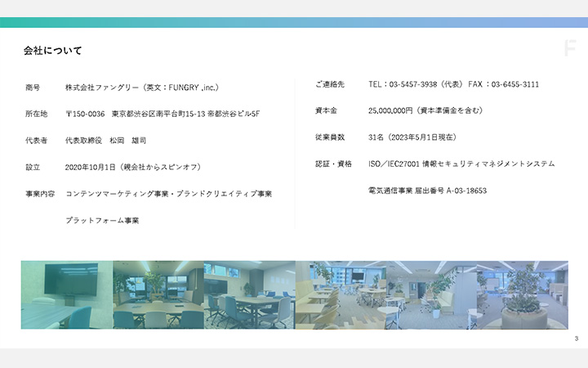The image size is (588, 368).
Task: Select the heading 会社について
Action: coord(52,51)
